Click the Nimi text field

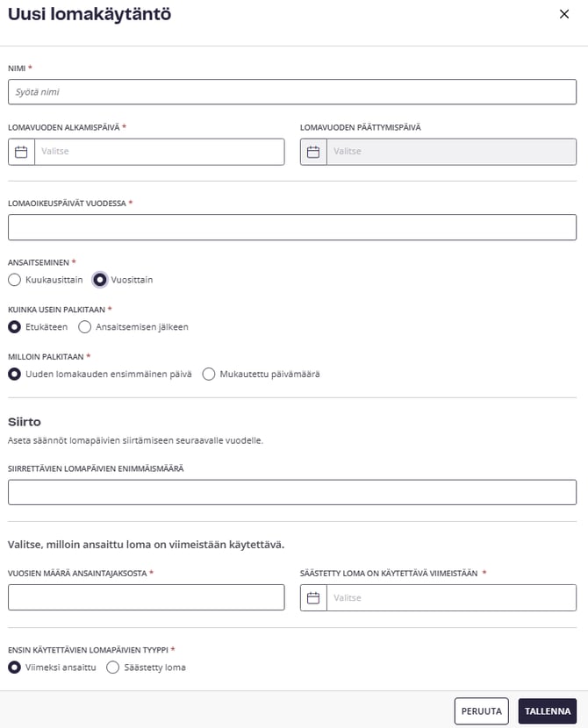tap(292, 92)
